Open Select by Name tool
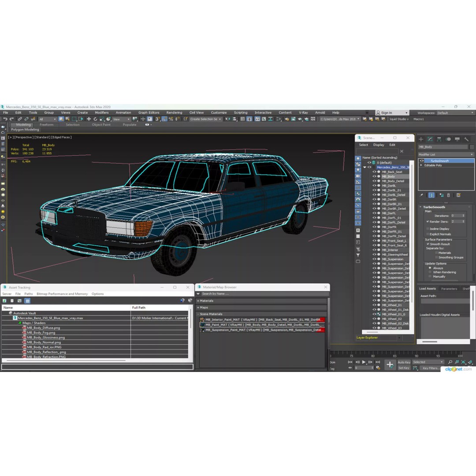Image resolution: width=476 pixels, height=476 pixels. pyautogui.click(x=67, y=119)
